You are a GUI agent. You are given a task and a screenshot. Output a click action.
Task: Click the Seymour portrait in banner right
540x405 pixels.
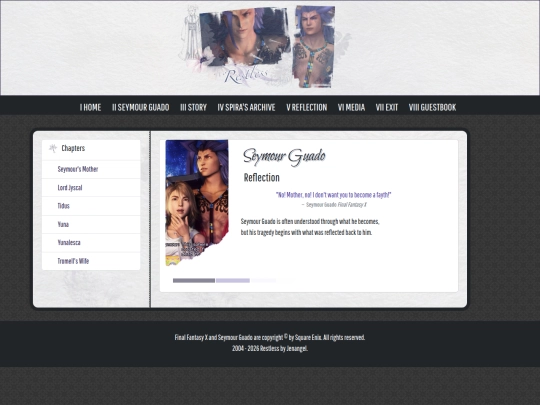313,46
